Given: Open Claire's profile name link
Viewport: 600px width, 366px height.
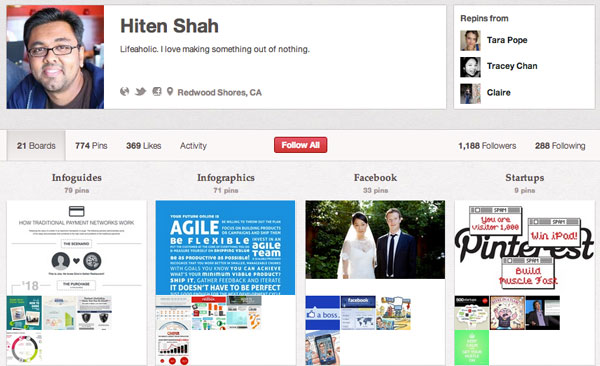Looking at the screenshot, I should point(499,92).
